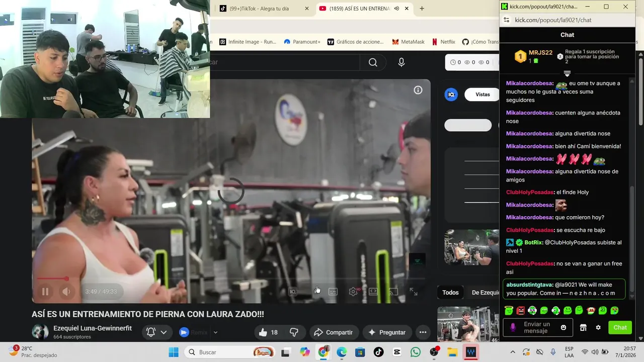Open the Windows Start menu
The height and width of the screenshot is (362, 644).
174,352
